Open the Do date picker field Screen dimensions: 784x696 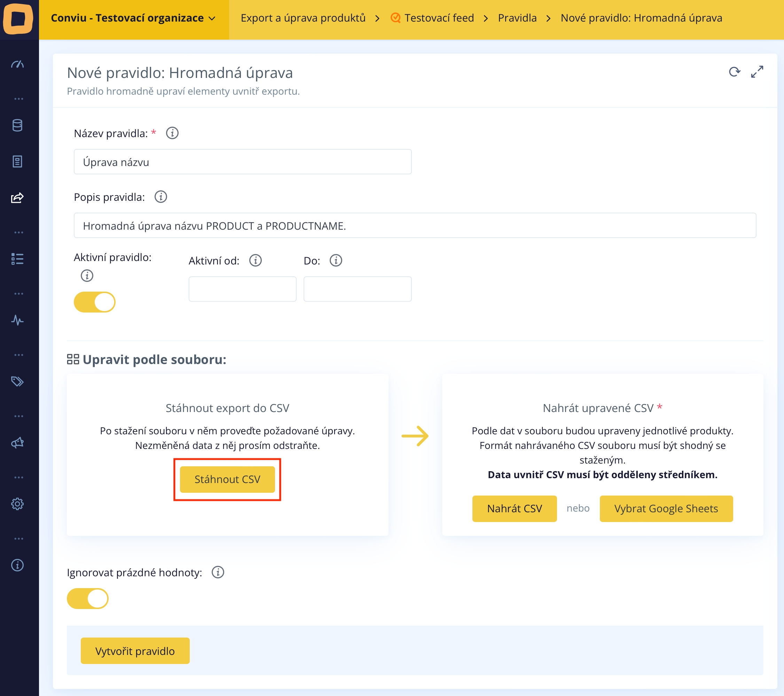tap(357, 289)
